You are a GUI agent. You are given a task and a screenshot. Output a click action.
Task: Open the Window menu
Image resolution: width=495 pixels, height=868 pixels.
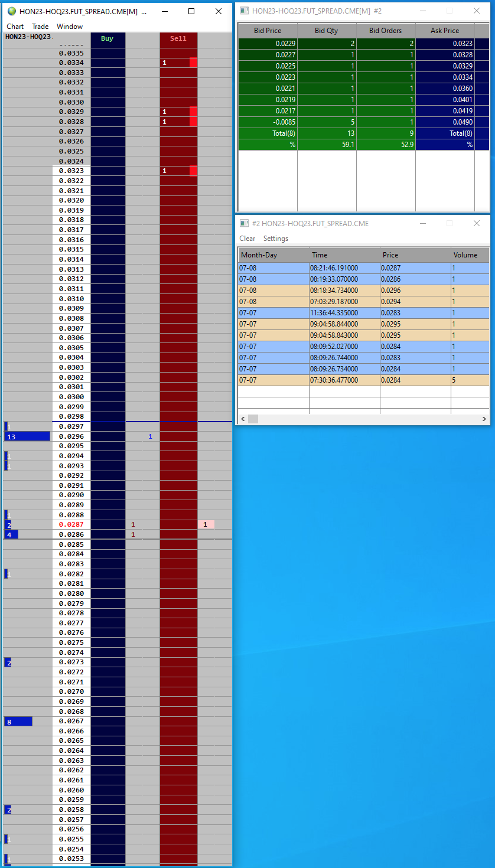(70, 27)
